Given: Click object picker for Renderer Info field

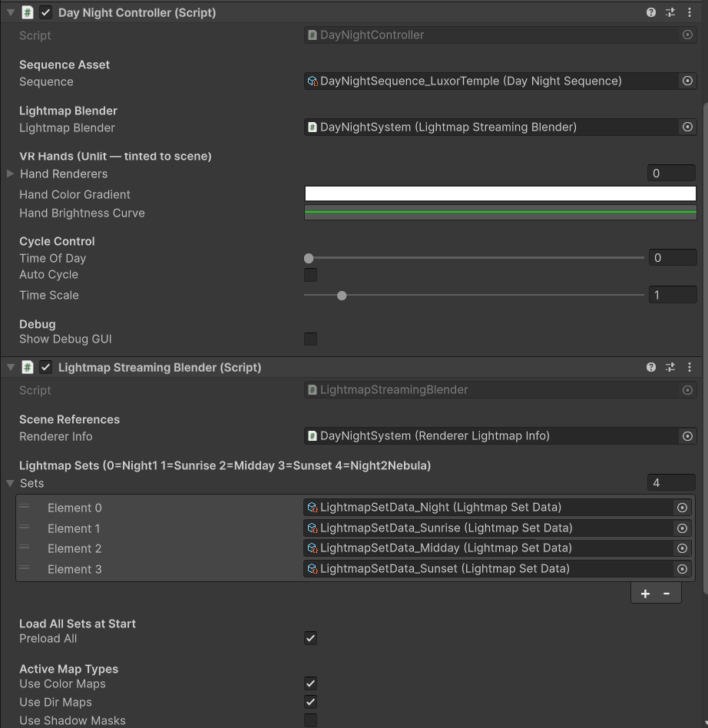Looking at the screenshot, I should click(687, 436).
